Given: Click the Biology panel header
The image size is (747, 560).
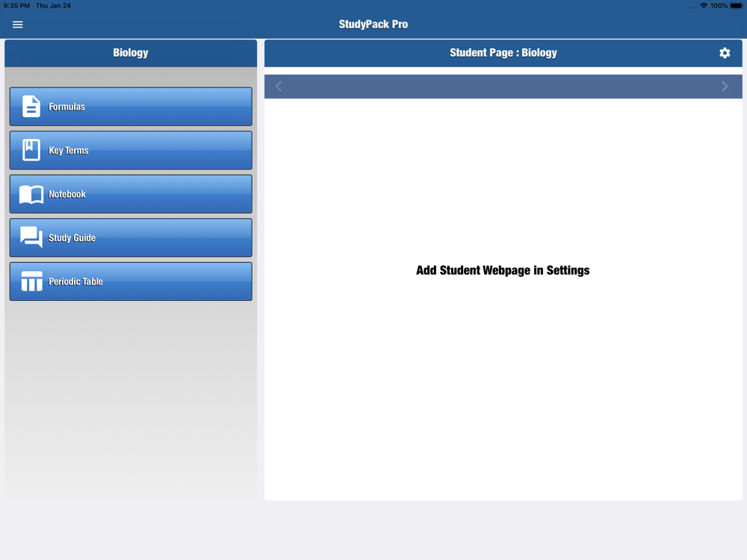Looking at the screenshot, I should tap(131, 53).
